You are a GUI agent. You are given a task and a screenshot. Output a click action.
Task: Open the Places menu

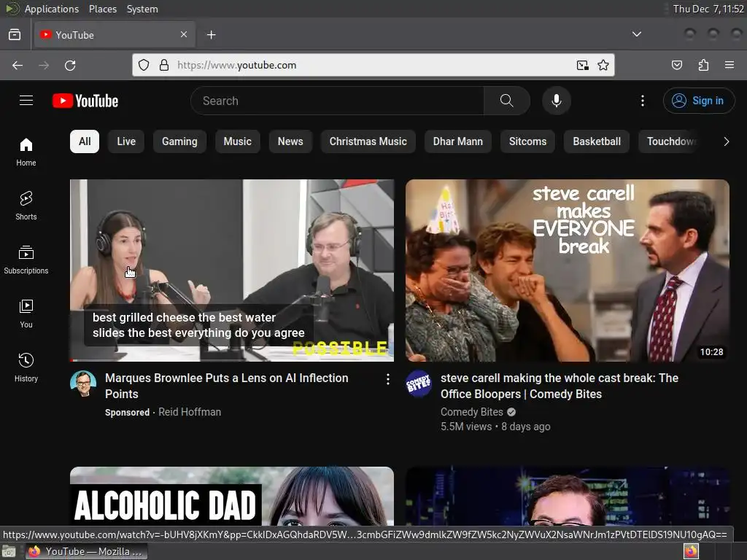coord(103,9)
